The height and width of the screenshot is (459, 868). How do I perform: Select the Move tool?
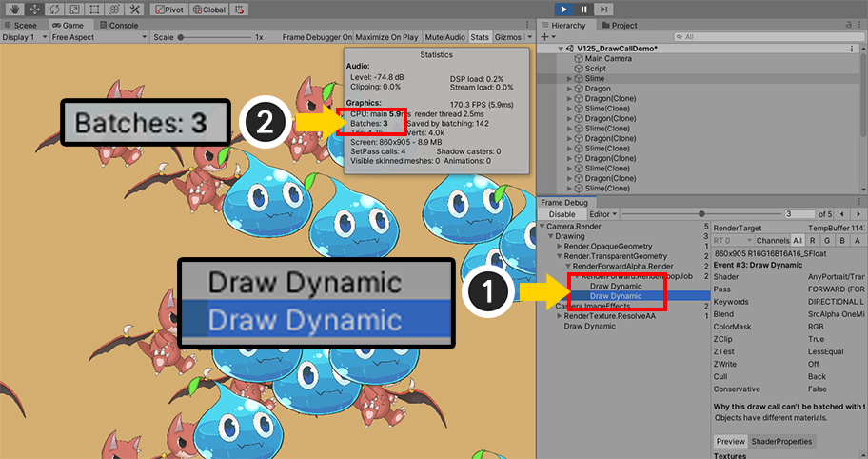(33, 10)
